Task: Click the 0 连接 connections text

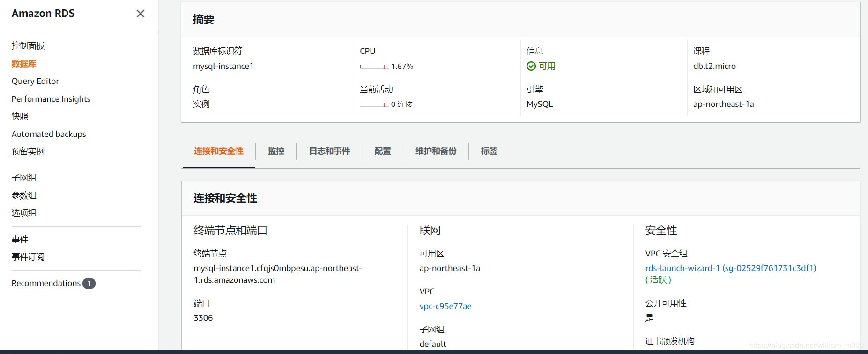Action: tap(402, 105)
